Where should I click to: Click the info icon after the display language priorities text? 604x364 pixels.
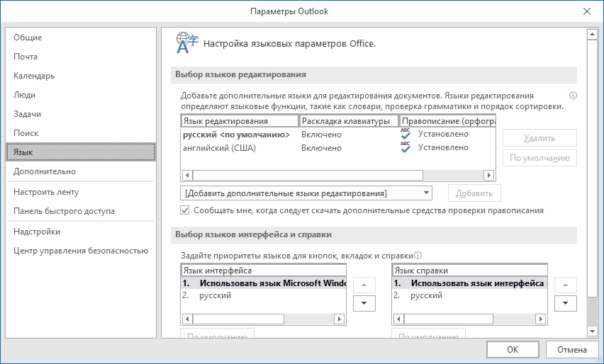click(x=418, y=256)
